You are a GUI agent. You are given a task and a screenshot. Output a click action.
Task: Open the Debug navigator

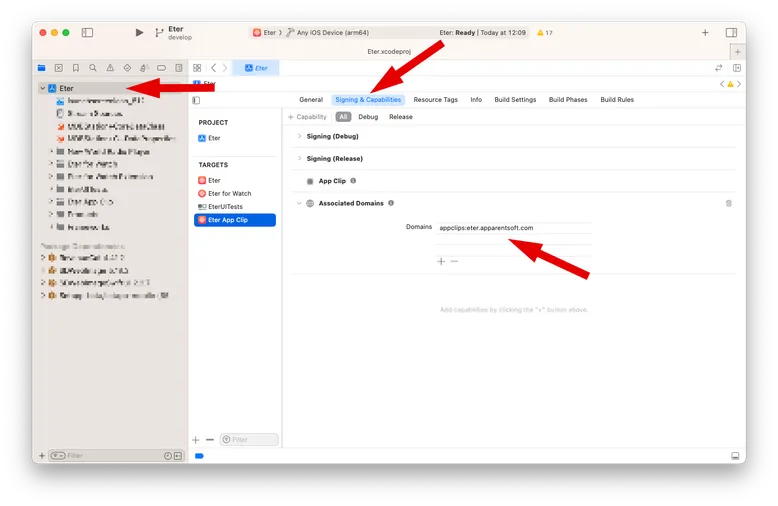point(144,68)
